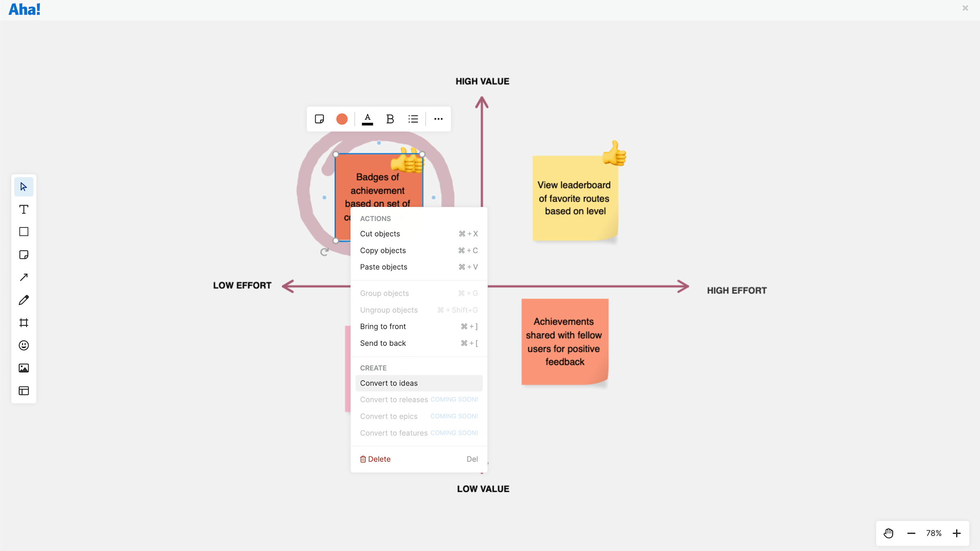Open the Templates tool at sidebar bottom

23,391
